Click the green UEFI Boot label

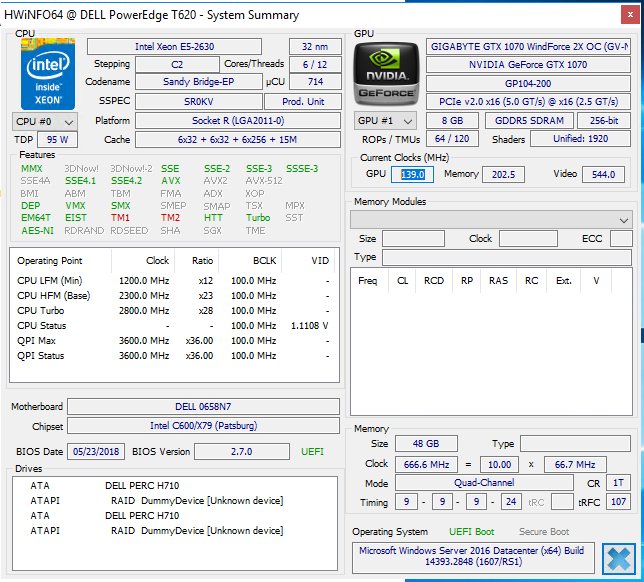[x=470, y=532]
